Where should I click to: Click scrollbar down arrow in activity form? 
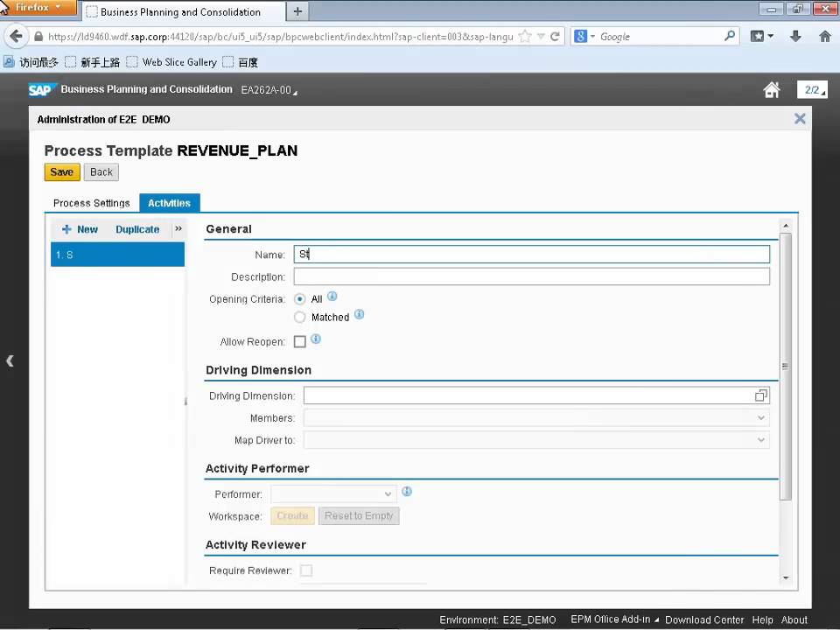point(786,578)
